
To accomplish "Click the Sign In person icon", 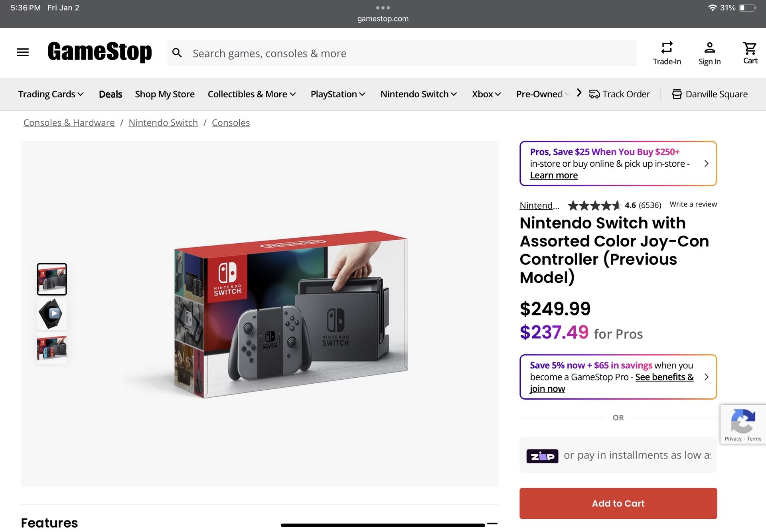I will click(709, 48).
